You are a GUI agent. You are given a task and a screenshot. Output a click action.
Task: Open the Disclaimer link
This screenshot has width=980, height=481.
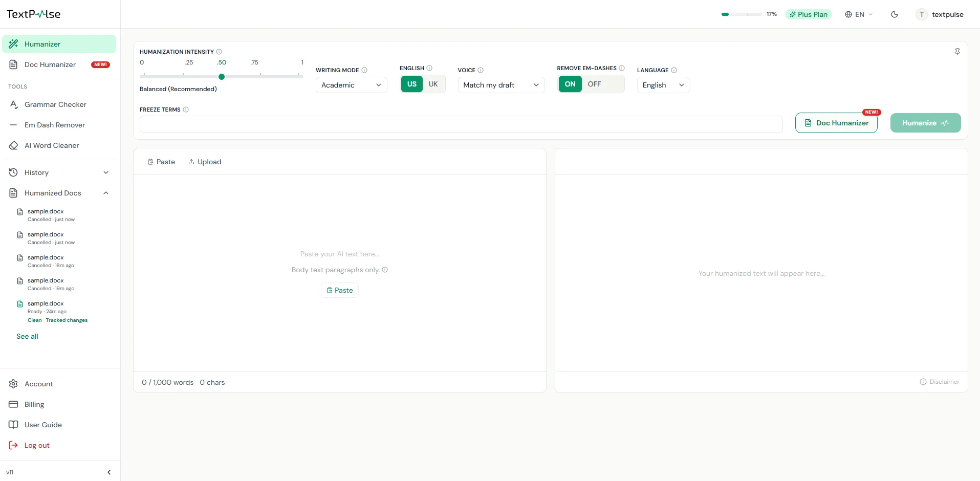pos(940,382)
